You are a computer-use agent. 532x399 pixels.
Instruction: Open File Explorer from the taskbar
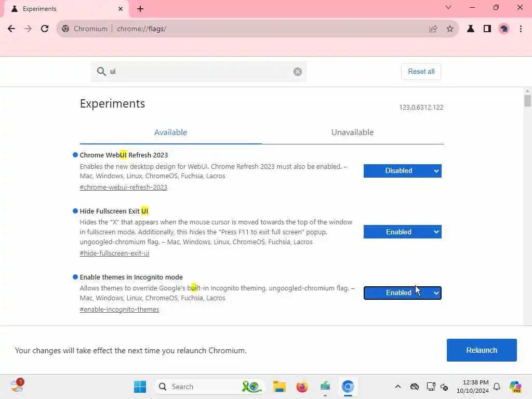279,387
